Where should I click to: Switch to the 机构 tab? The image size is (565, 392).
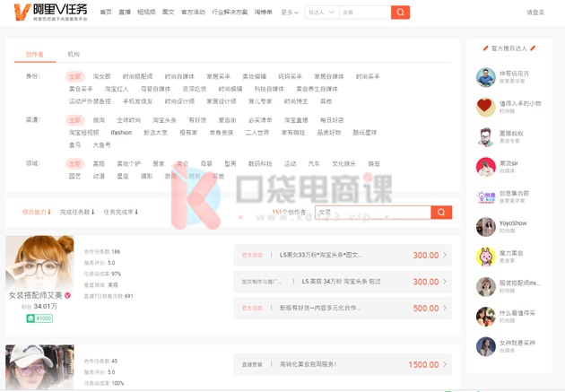point(74,55)
